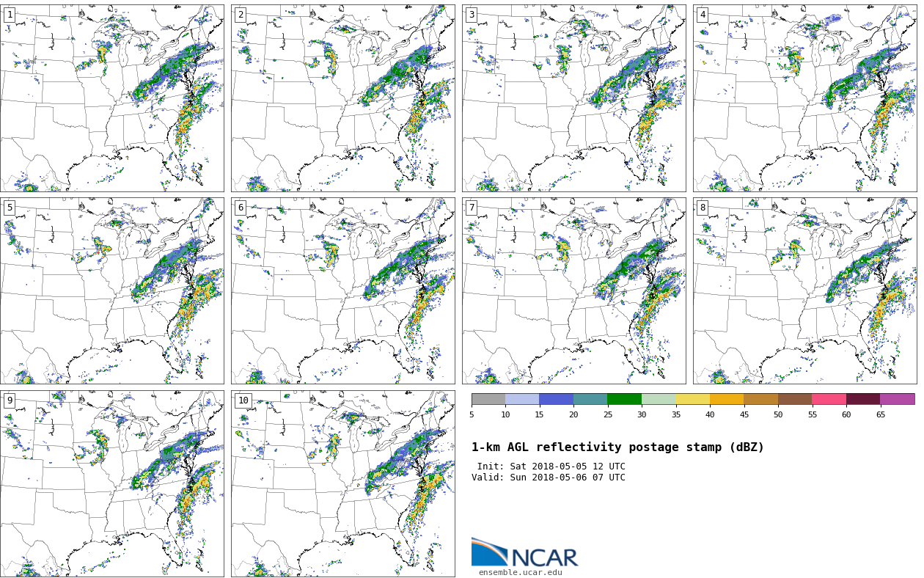Select the number 9 label box

click(10, 400)
